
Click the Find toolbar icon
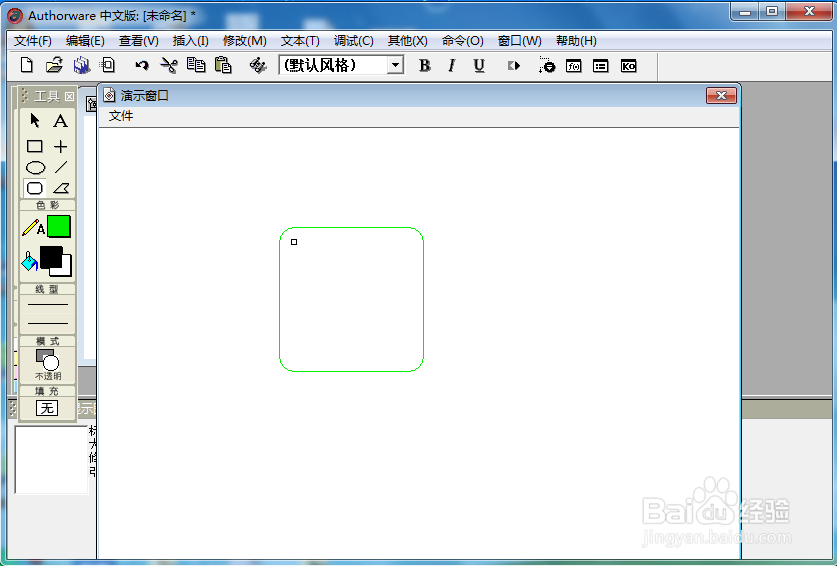258,65
